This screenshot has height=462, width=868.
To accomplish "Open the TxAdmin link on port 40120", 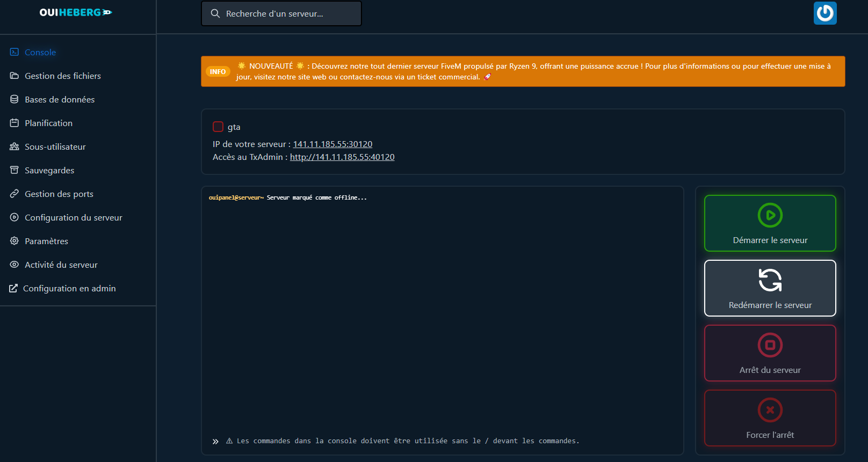I will point(342,157).
